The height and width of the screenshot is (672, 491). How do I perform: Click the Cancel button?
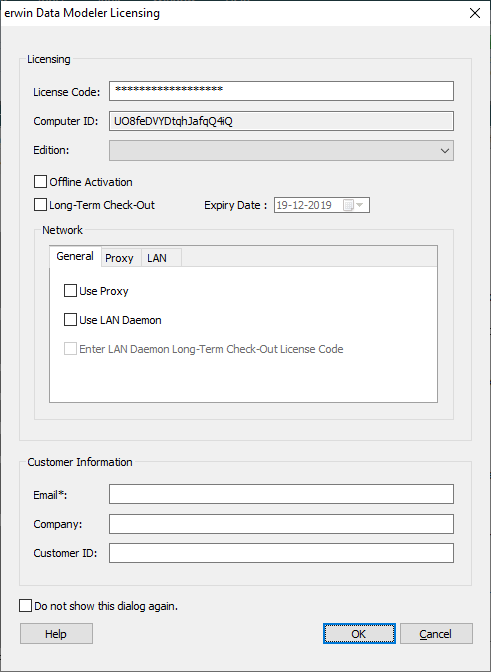[x=436, y=633]
